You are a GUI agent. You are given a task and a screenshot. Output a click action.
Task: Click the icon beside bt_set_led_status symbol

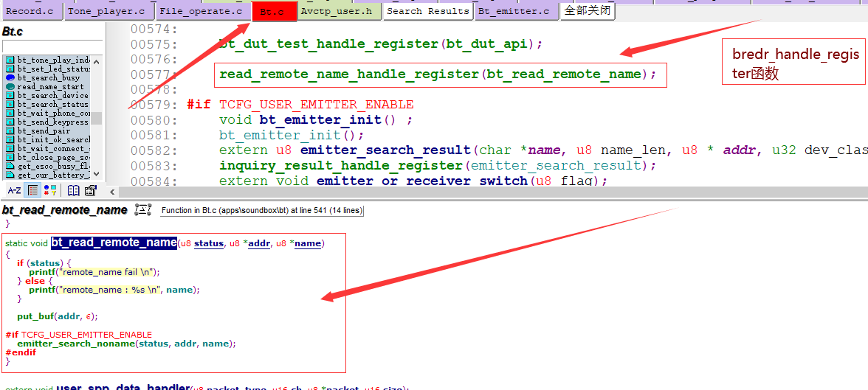pos(10,69)
